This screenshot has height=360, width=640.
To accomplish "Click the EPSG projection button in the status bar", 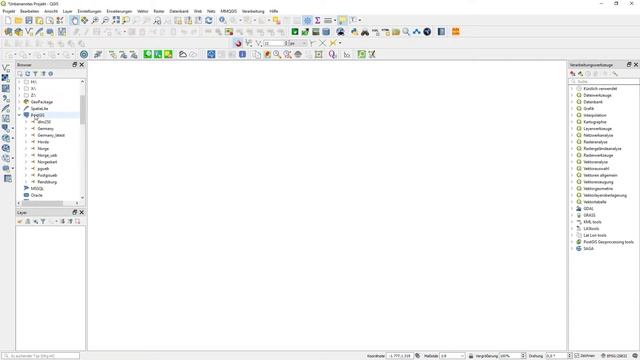I will (615, 356).
